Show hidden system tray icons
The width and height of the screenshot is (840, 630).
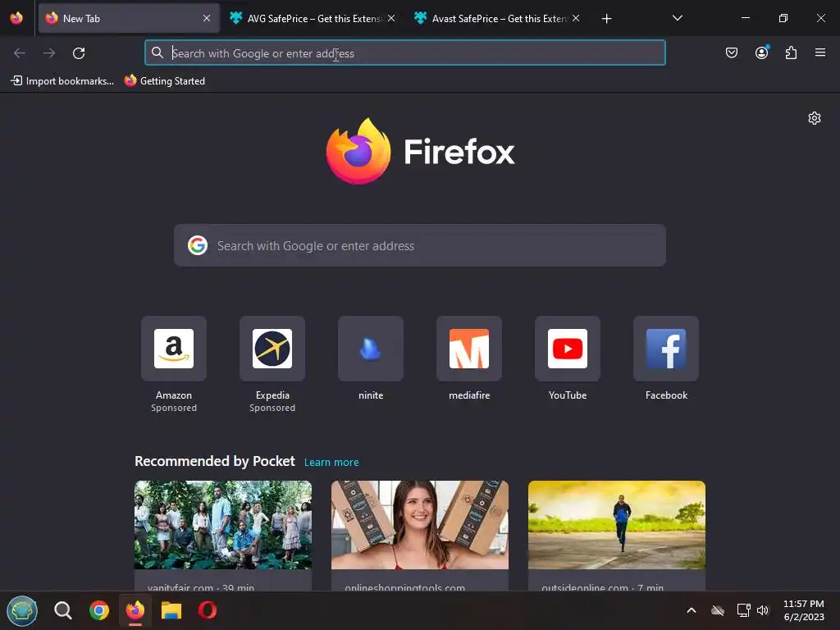[x=692, y=610]
